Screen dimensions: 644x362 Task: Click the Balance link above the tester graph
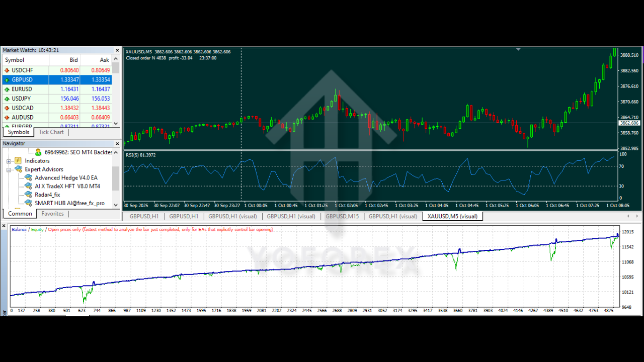coord(19,229)
